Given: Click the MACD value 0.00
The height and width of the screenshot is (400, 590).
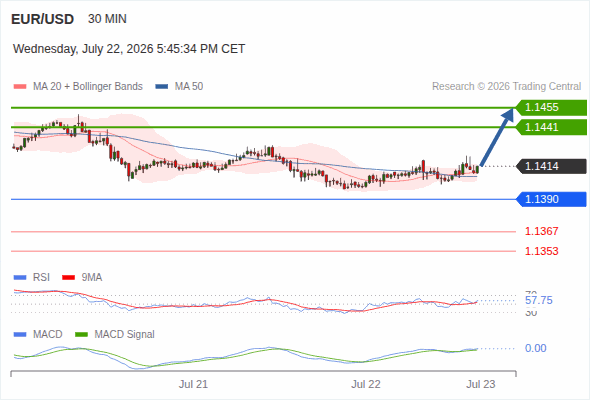Looking at the screenshot, I should pos(536,348).
